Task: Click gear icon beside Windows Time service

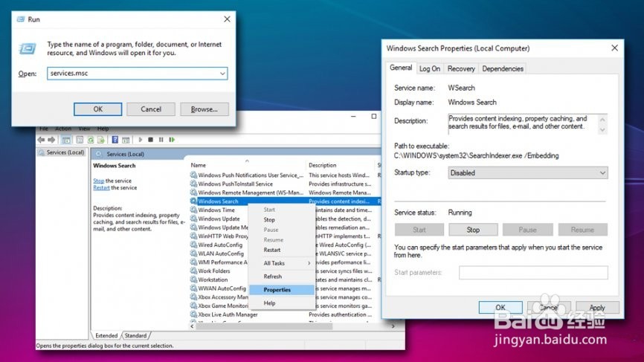Action: pos(193,210)
